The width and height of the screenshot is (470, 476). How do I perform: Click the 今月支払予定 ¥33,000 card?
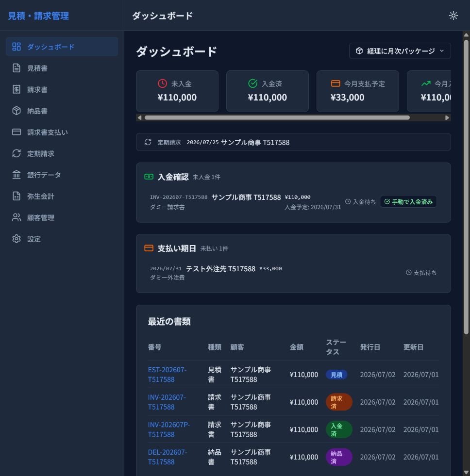point(357,91)
